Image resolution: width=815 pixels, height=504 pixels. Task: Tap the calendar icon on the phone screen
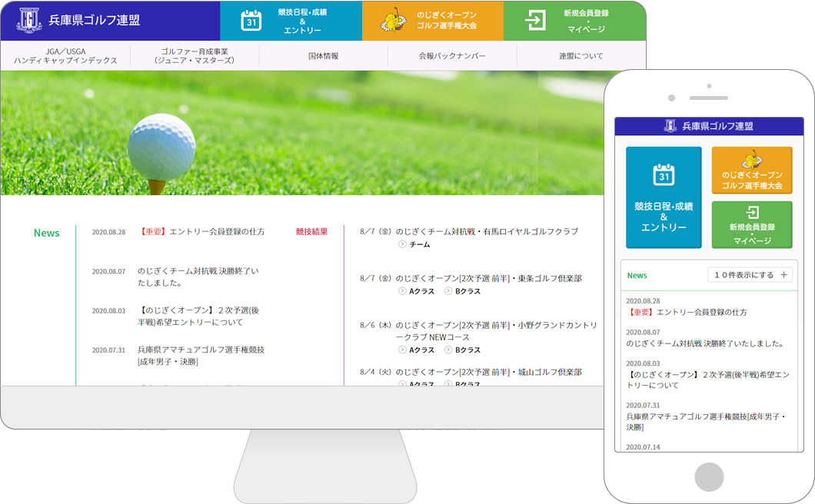pos(664,174)
